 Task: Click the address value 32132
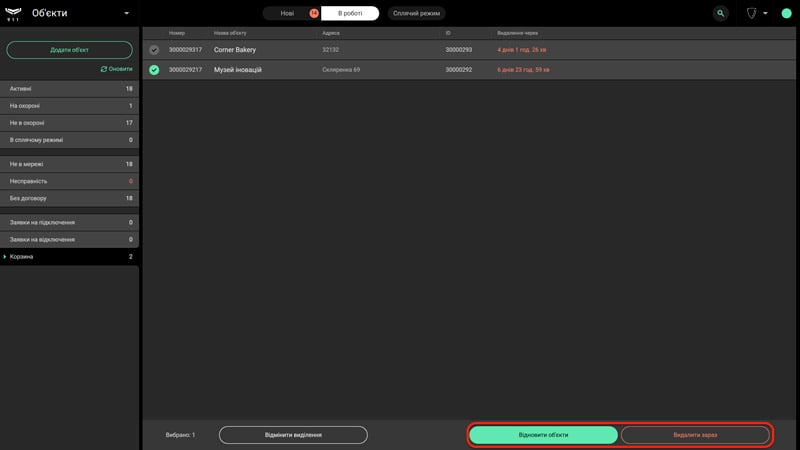point(330,50)
